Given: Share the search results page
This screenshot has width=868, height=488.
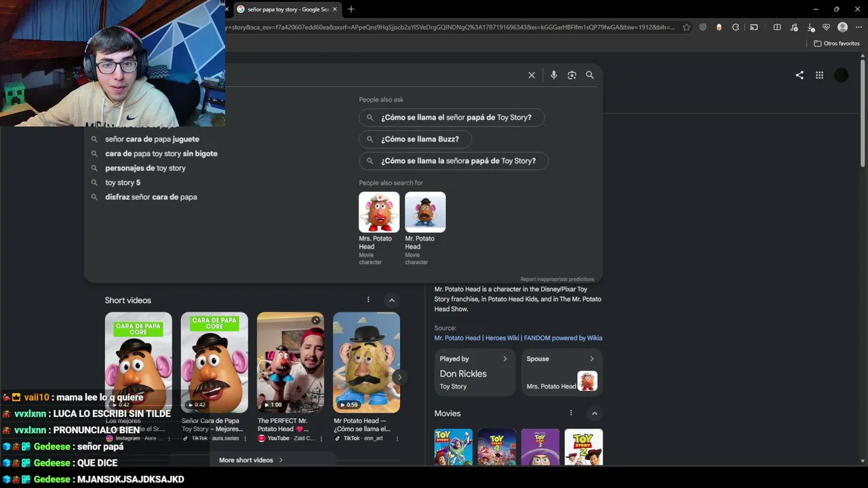Looking at the screenshot, I should tap(800, 75).
